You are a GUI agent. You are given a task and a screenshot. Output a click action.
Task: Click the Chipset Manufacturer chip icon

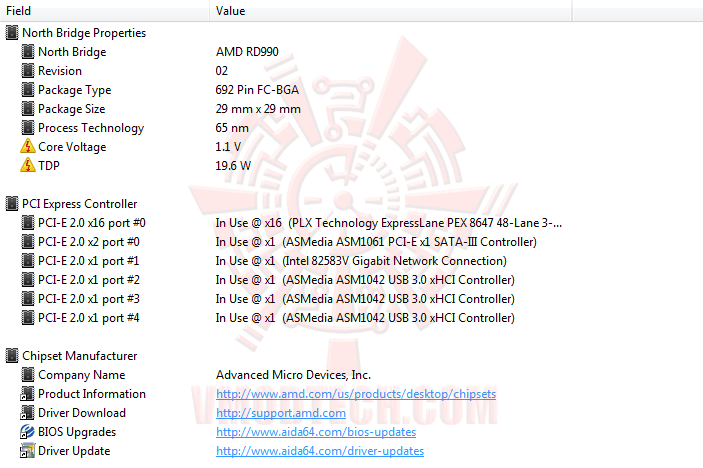click(12, 355)
